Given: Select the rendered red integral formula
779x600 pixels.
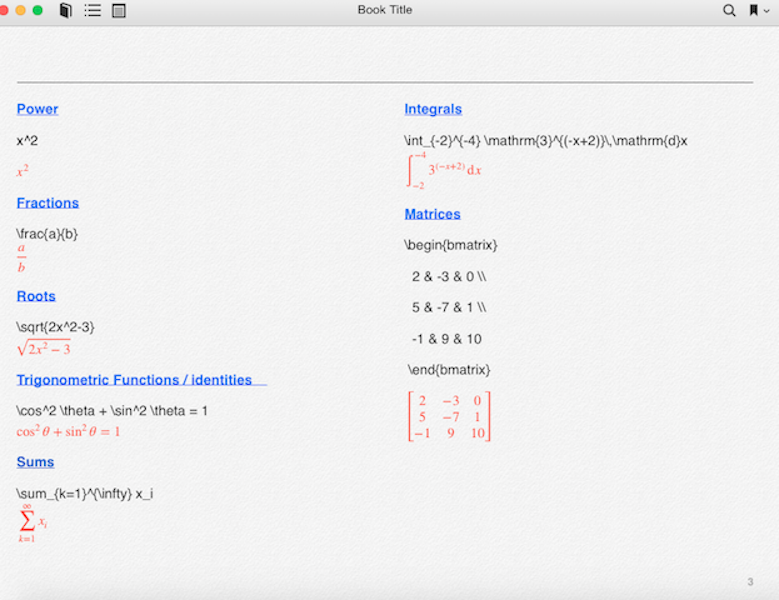Looking at the screenshot, I should 444,169.
